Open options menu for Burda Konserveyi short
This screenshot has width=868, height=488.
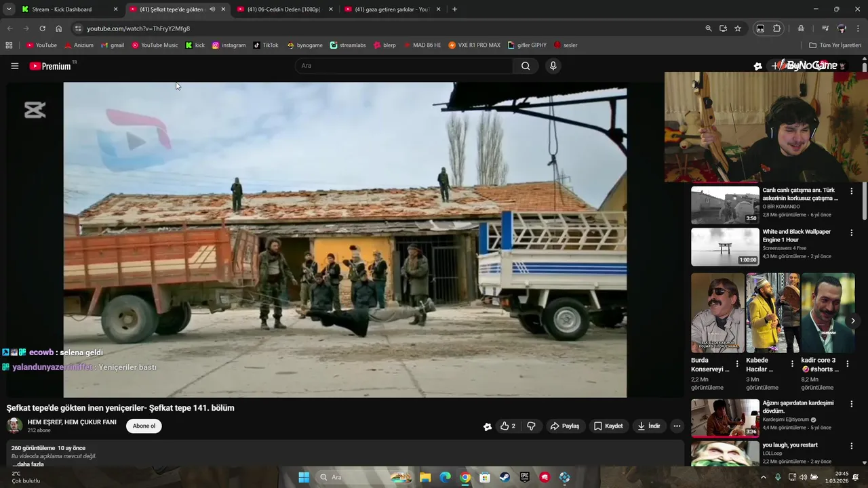[737, 364]
